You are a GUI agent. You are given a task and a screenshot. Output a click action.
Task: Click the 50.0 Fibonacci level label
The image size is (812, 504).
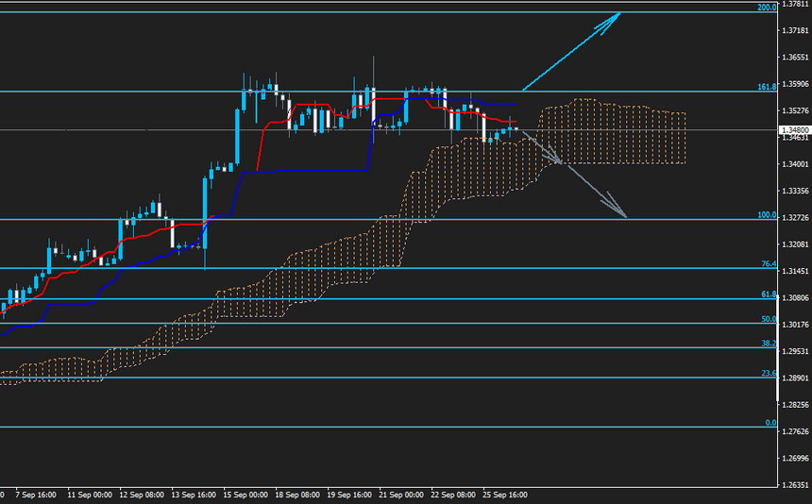click(x=769, y=319)
